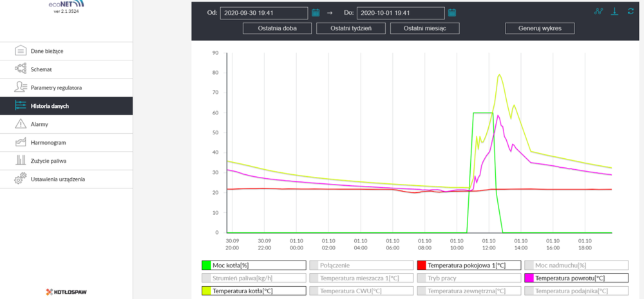Click the chart points icon in toolbar
Screen dimensions: 644x299
coord(598,12)
